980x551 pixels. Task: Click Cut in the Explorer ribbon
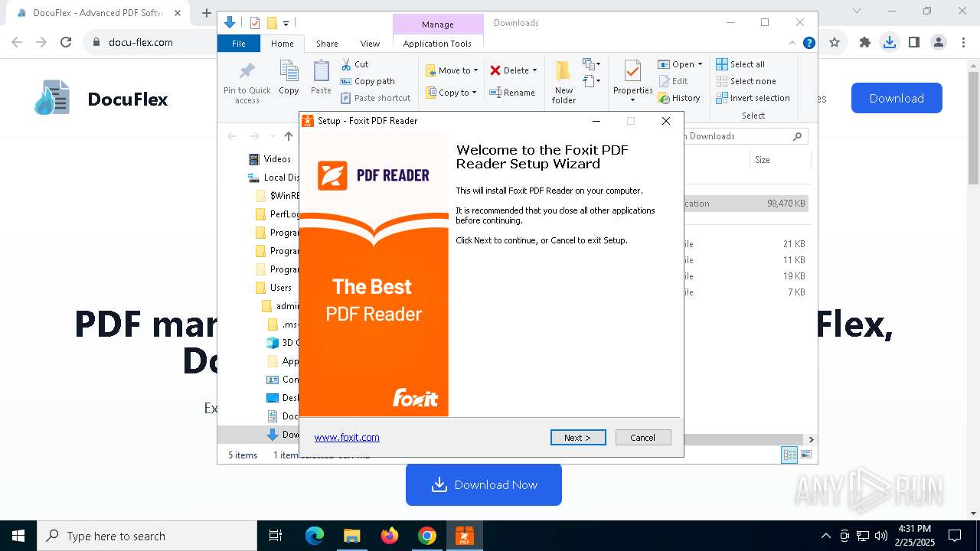coord(354,64)
